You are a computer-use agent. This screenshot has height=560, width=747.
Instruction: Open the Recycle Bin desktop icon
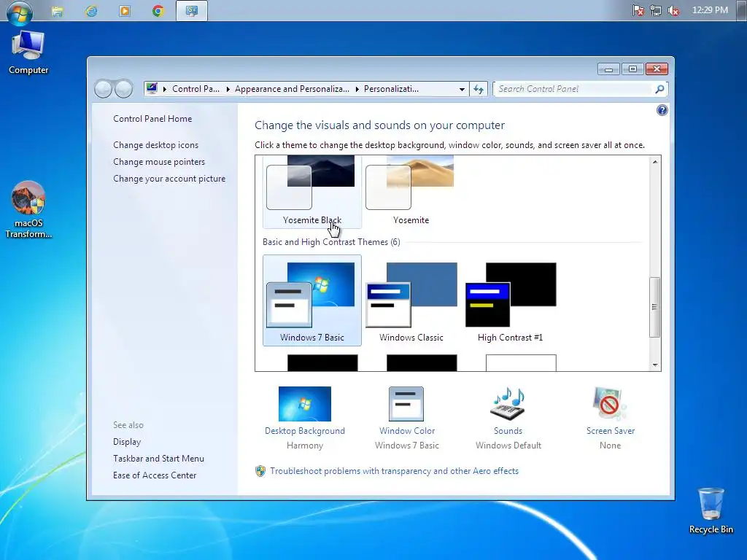pos(711,510)
